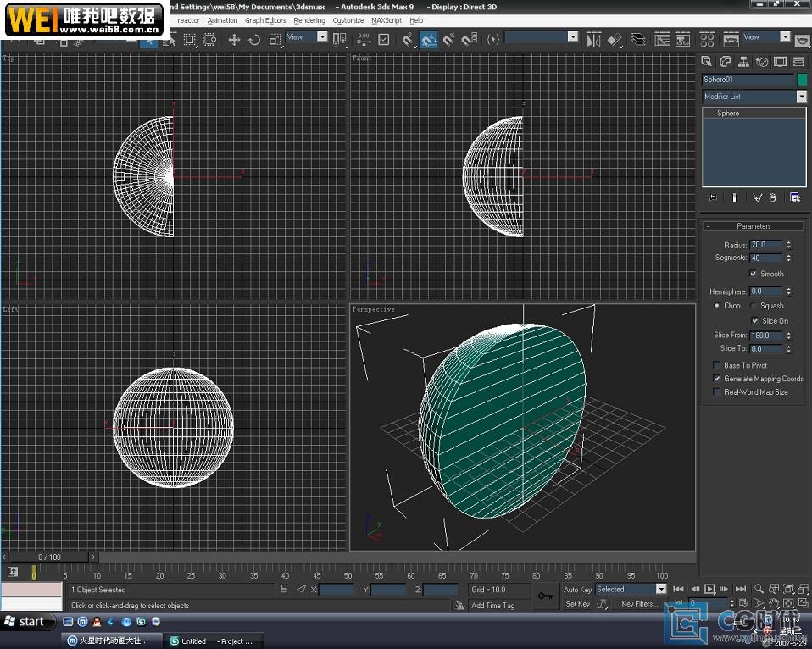Select the Rectangular Selection Region tool
Screen dimensions: 812x649
point(190,40)
